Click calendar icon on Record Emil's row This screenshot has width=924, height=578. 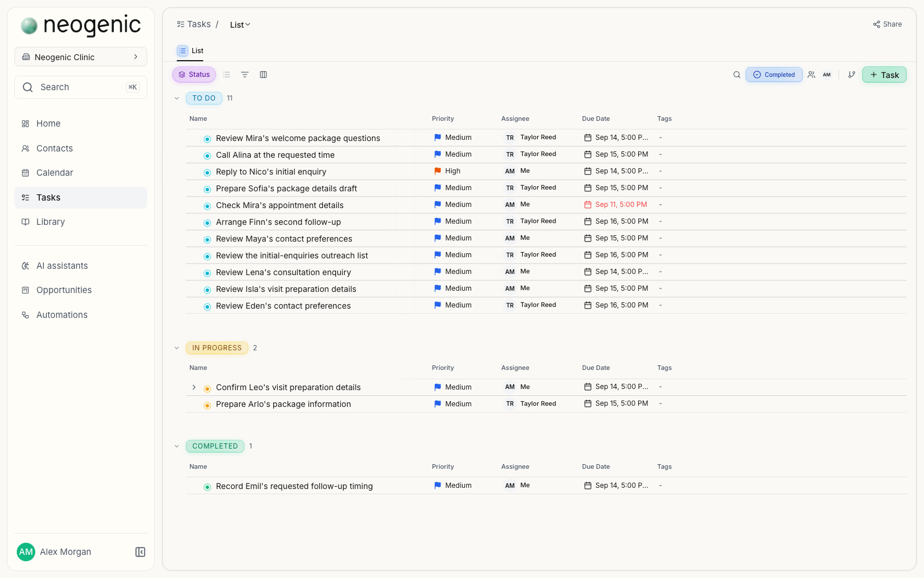(588, 486)
